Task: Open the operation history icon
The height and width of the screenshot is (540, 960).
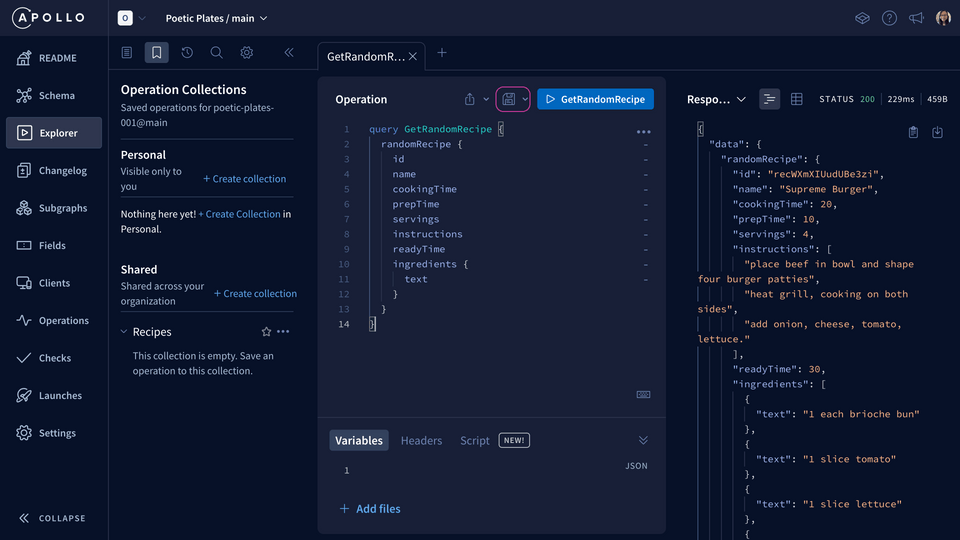Action: coord(187,53)
